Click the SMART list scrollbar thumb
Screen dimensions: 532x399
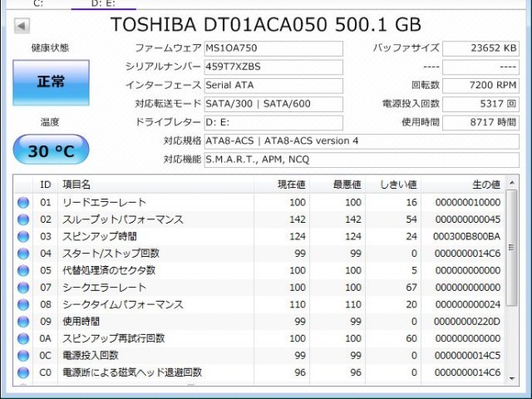point(512,248)
